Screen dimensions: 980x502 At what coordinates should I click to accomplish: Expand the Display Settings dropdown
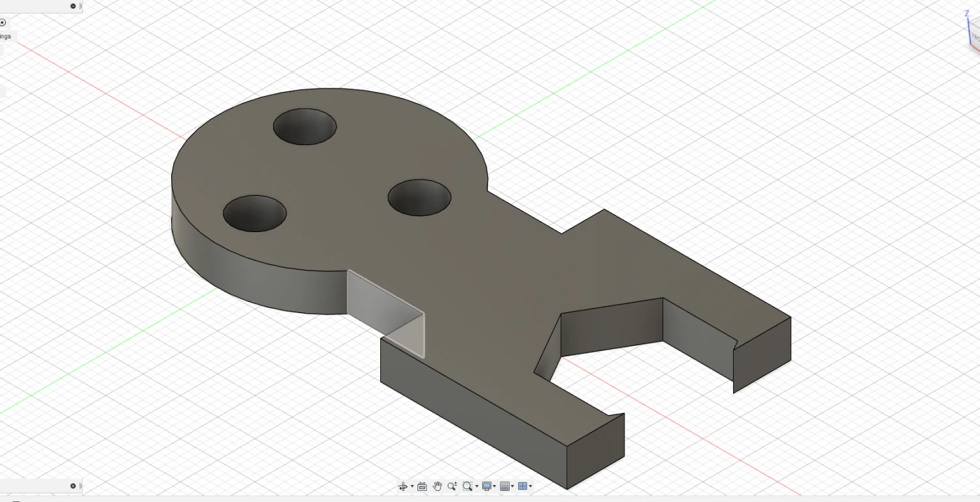pos(495,486)
